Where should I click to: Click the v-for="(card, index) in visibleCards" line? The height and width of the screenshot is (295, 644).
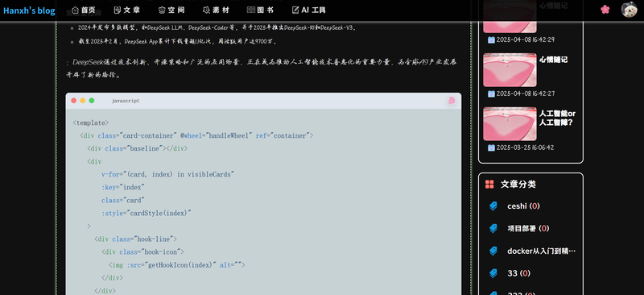(167, 174)
